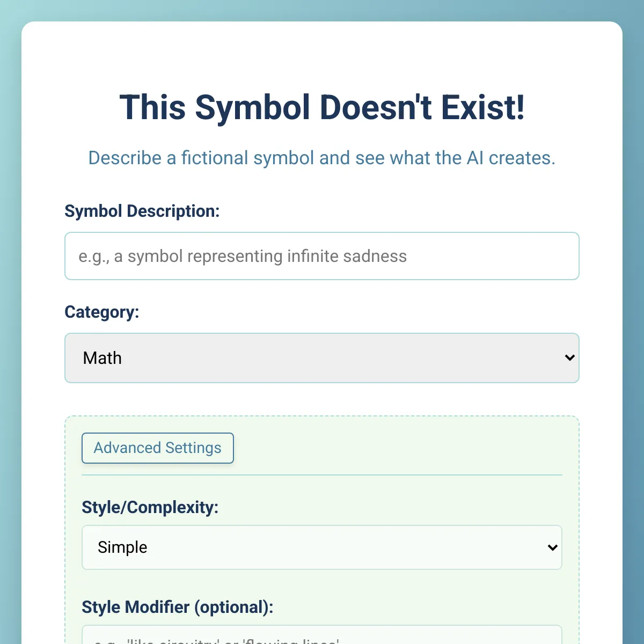
Task: Click the empty white card area above the heading
Action: click(x=322, y=54)
